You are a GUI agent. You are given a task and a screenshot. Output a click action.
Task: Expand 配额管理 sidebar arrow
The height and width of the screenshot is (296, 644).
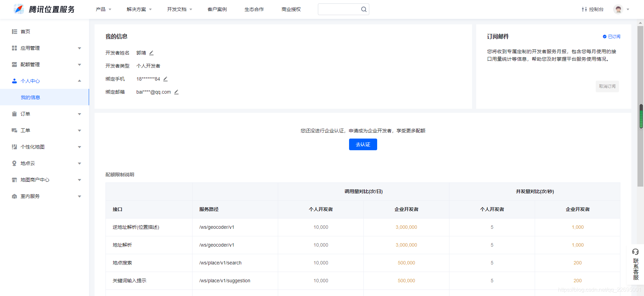pyautogui.click(x=79, y=64)
